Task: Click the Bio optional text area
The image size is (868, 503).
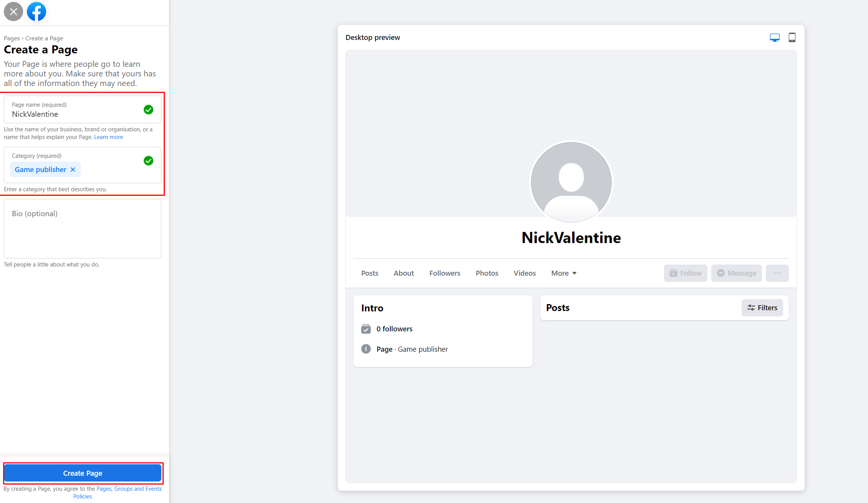Action: tap(83, 228)
